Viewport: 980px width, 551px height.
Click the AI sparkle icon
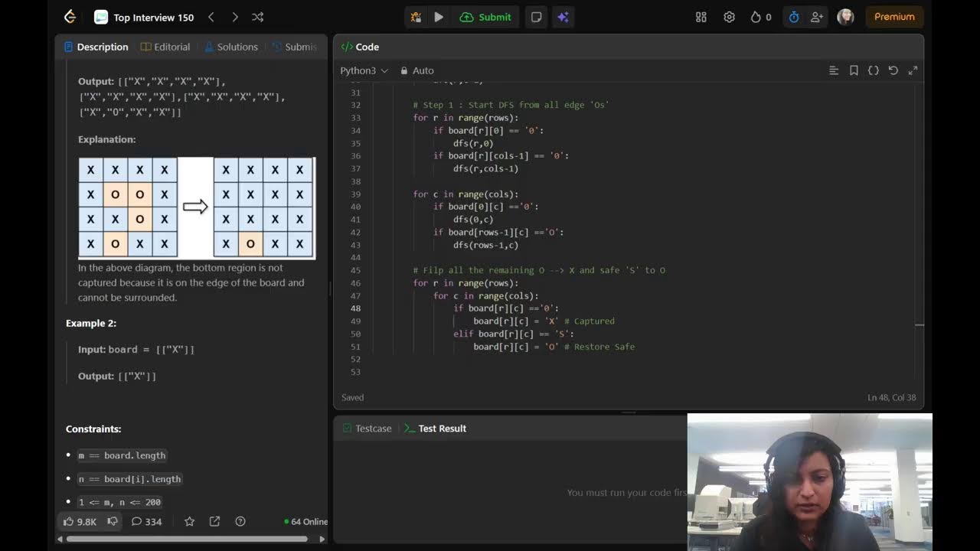coord(563,17)
